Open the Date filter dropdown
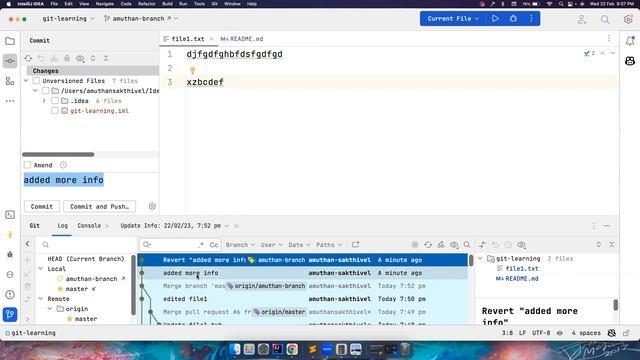 299,245
